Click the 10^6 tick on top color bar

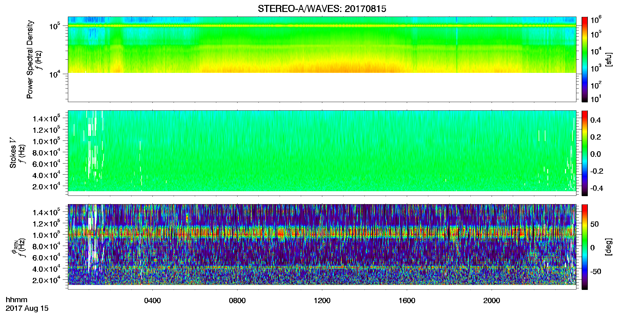pyautogui.click(x=596, y=20)
